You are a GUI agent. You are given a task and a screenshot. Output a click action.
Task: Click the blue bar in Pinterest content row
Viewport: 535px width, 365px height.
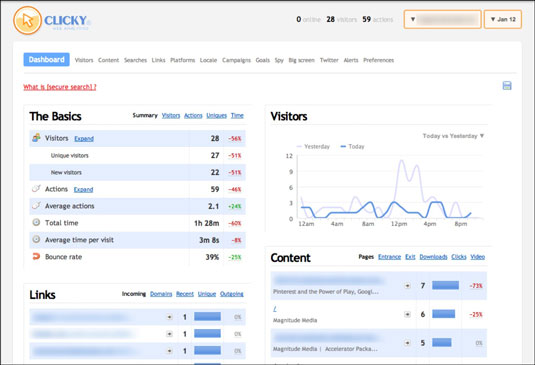coord(446,286)
